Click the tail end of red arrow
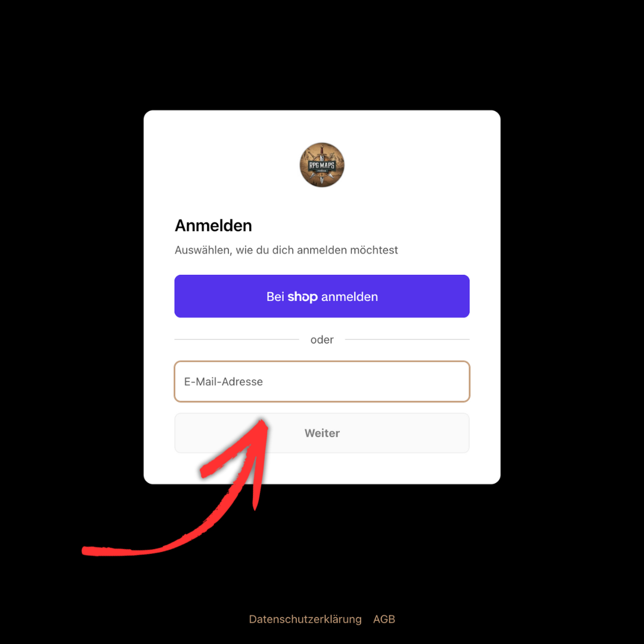 [87, 551]
